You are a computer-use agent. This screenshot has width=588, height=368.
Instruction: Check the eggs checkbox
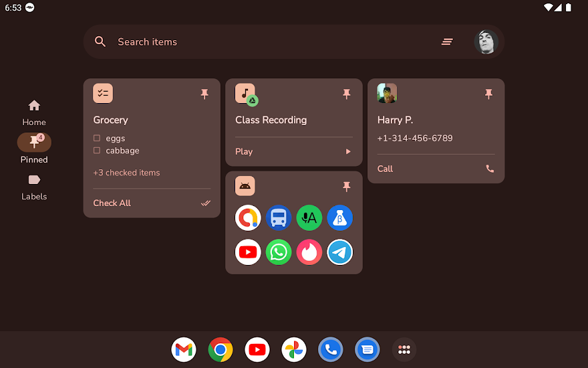tap(97, 139)
